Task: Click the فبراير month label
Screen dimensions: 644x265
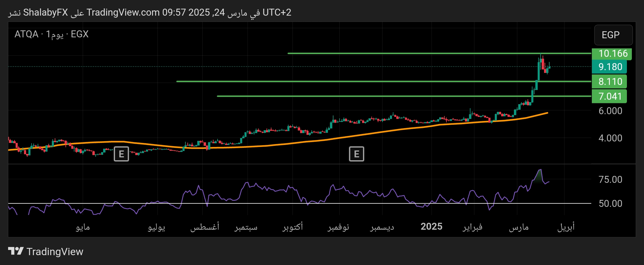Action: 472,227
